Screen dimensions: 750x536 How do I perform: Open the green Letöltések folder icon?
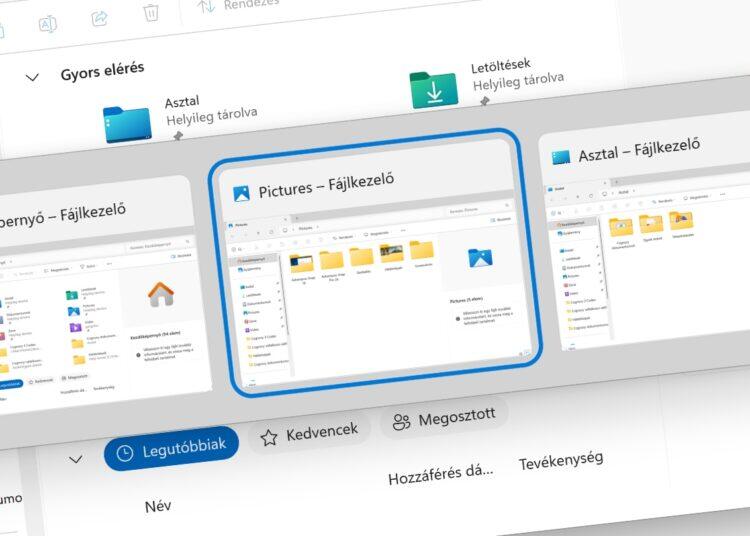[x=434, y=90]
